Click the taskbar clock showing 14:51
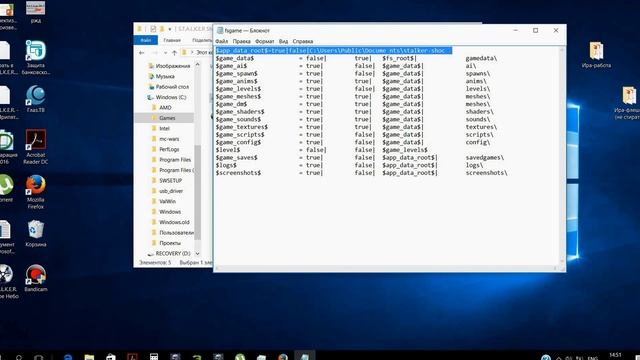The width and height of the screenshot is (640, 360). click(x=616, y=356)
